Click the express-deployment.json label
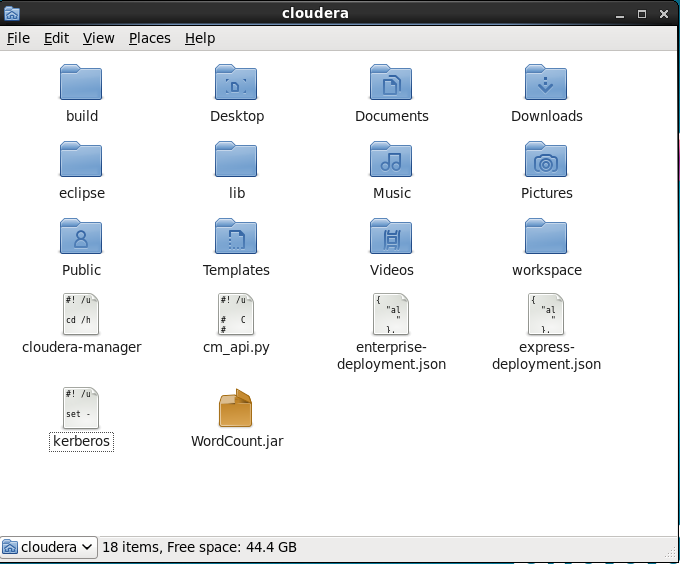 click(546, 355)
